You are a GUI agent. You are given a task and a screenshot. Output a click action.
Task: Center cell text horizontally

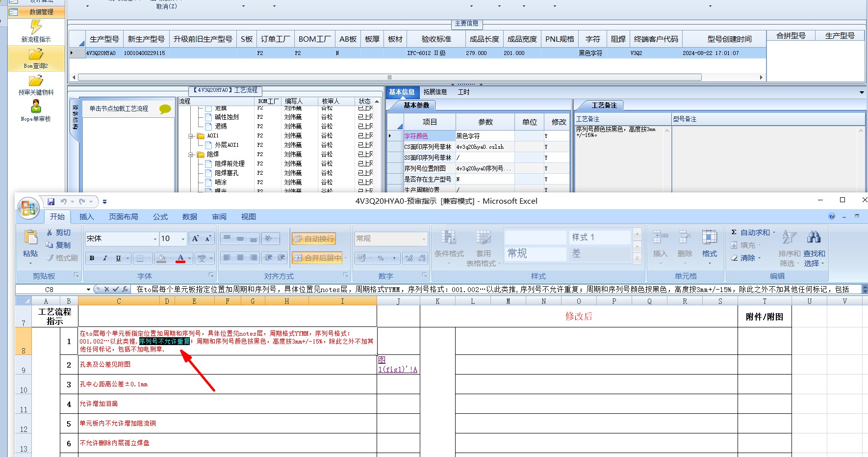pos(240,258)
